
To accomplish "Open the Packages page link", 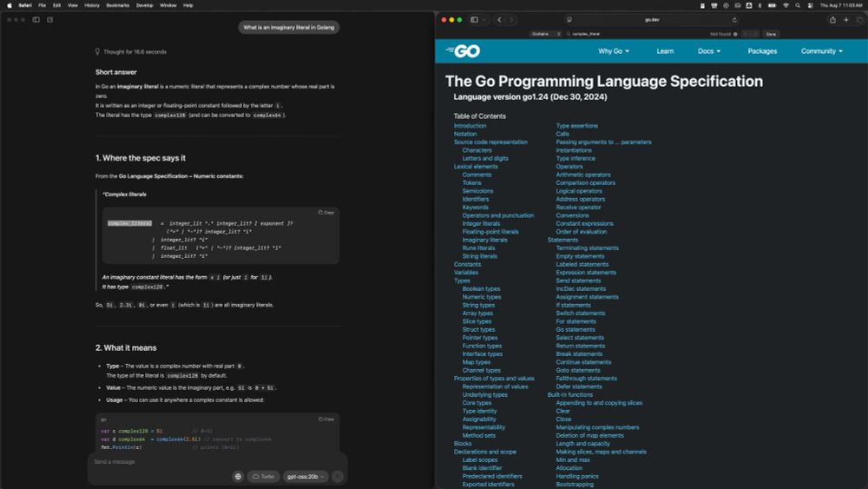I will [x=762, y=51].
